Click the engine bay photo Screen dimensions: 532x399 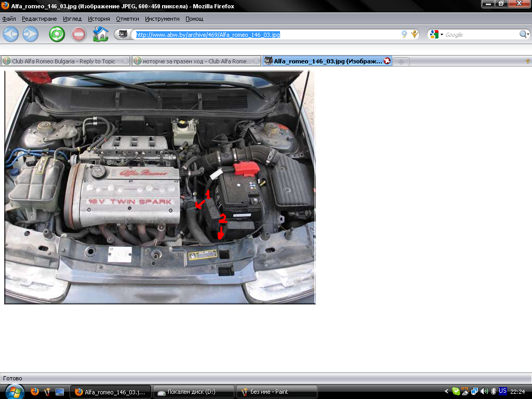click(160, 187)
